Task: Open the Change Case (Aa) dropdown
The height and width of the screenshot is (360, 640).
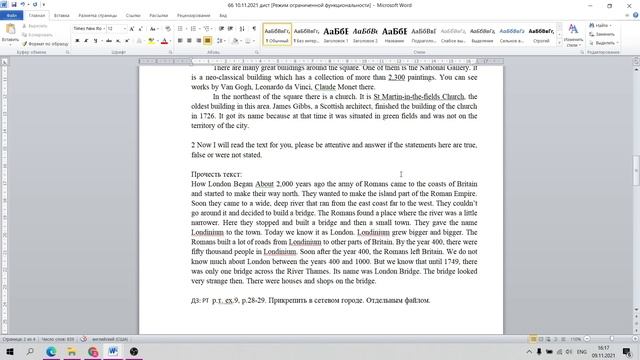Action: 153,29
